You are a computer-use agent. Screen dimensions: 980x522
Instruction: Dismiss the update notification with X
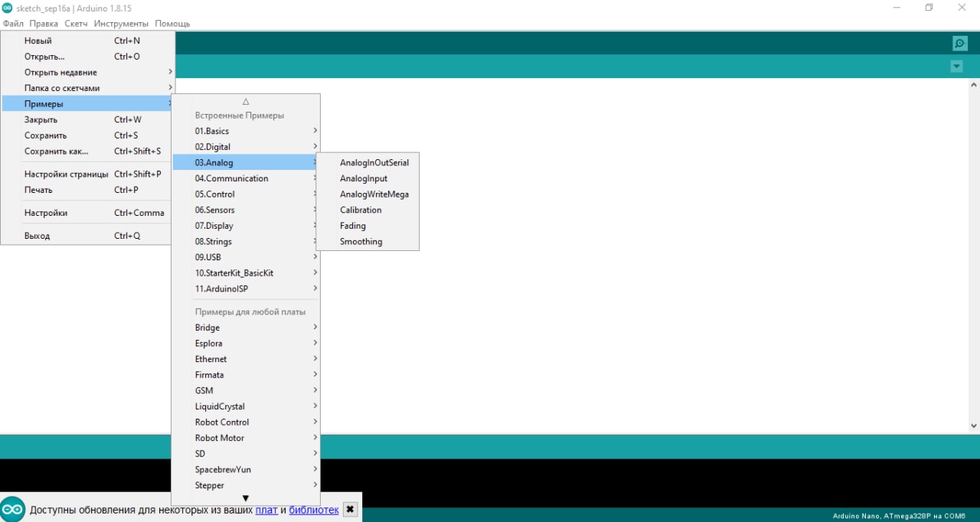pos(350,509)
